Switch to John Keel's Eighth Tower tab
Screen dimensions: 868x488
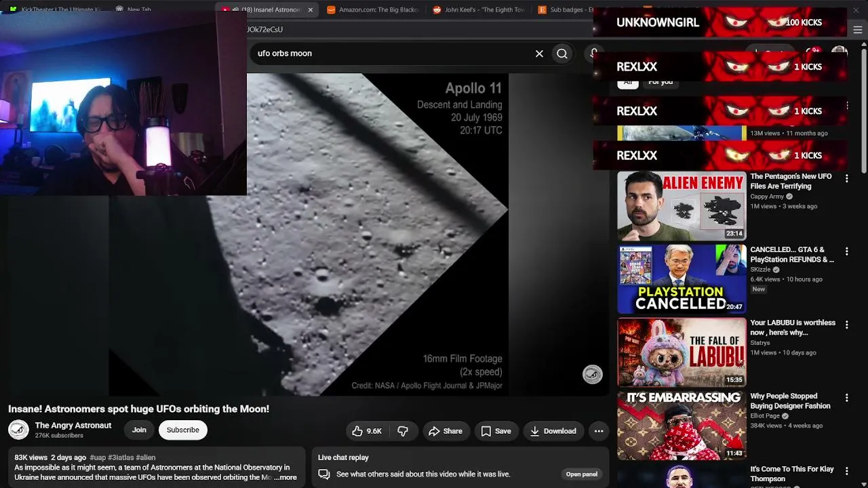pyautogui.click(x=477, y=9)
